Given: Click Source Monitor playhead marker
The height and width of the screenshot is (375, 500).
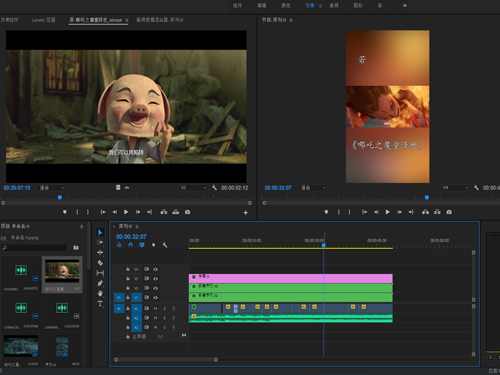Looking at the screenshot, I should [x=60, y=197].
